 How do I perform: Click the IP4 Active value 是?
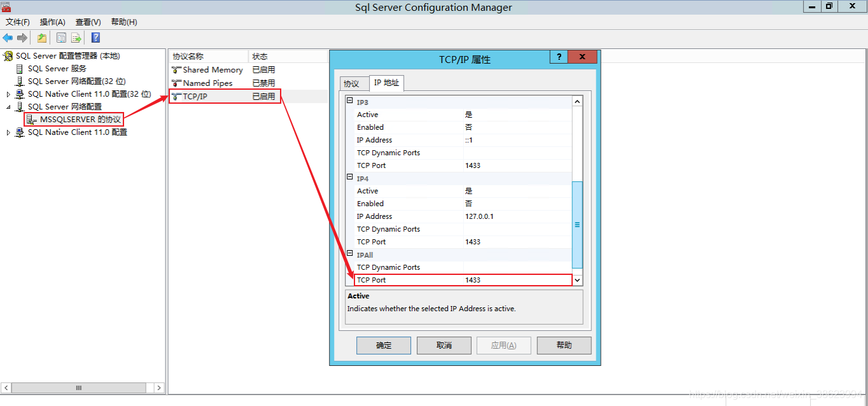pyautogui.click(x=469, y=191)
